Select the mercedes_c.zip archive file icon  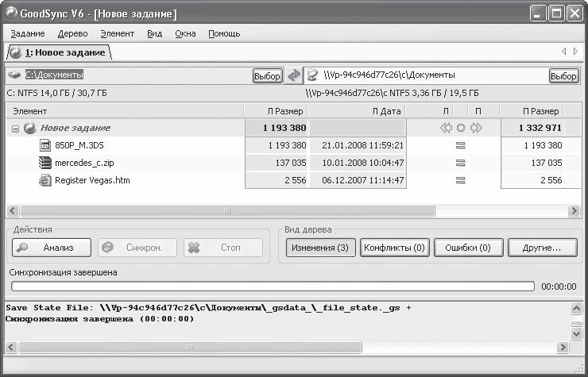point(45,163)
